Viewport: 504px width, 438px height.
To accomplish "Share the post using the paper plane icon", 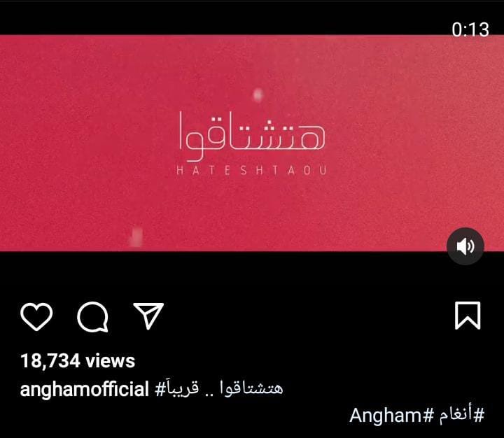I will 148,316.
